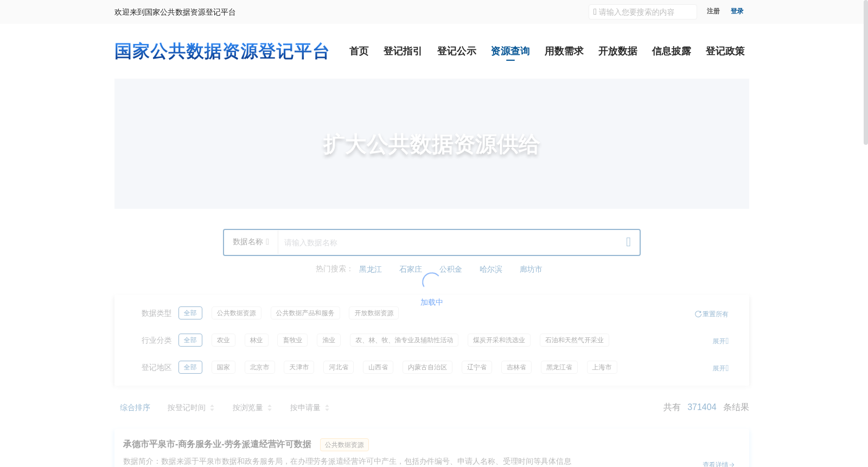The height and width of the screenshot is (467, 868).
Task: Select 全部 in 登记地区 filter
Action: [190, 367]
